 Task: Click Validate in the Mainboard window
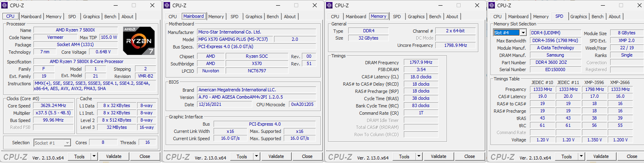(x=276, y=156)
